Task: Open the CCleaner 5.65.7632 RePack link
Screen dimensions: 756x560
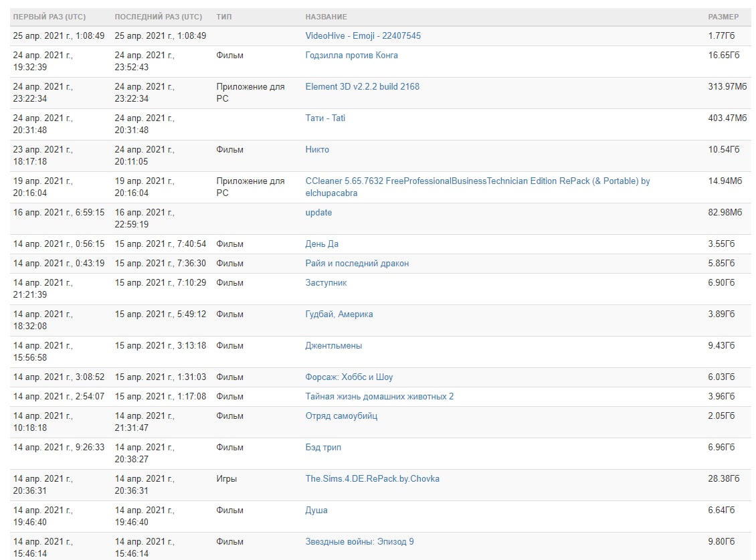Action: click(x=477, y=187)
